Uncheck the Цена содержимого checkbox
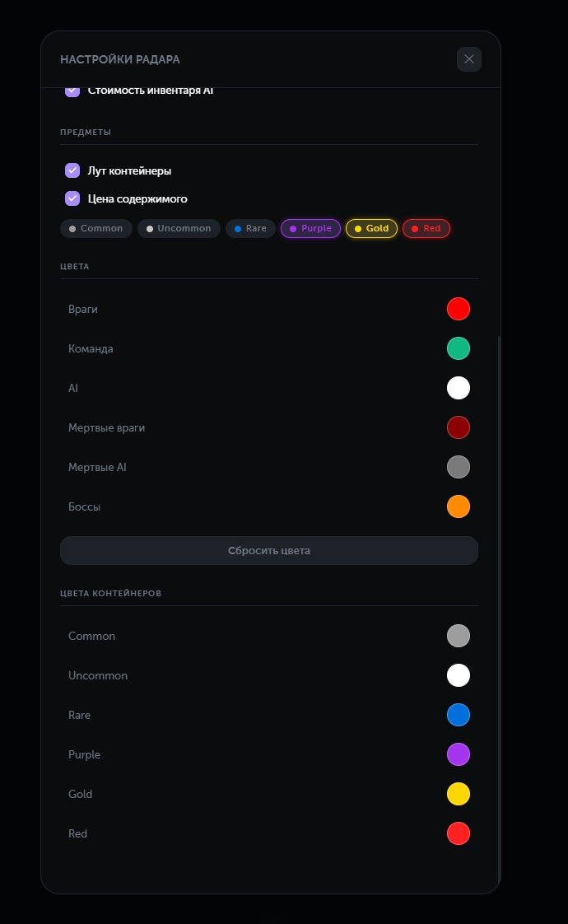The width and height of the screenshot is (568, 924). pyautogui.click(x=72, y=198)
